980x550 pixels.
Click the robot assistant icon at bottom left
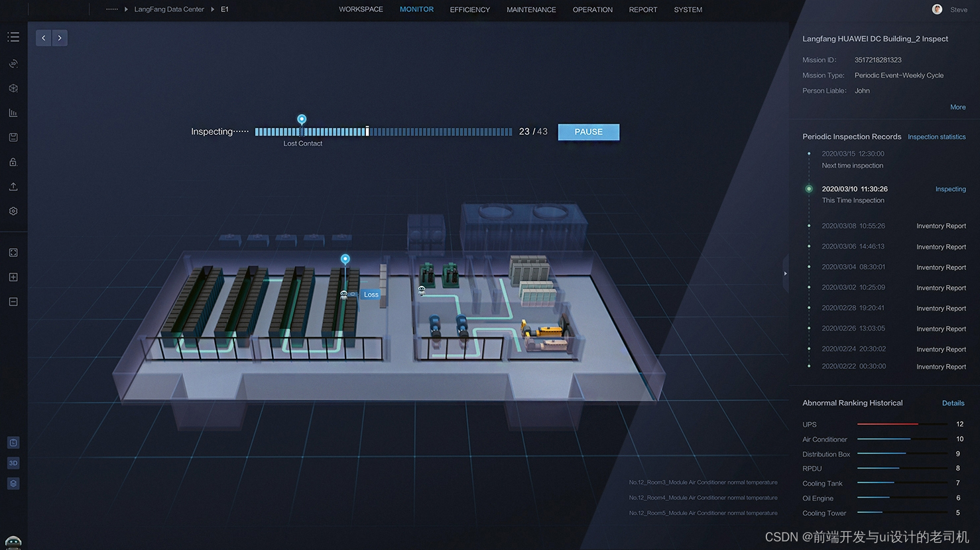[13, 543]
